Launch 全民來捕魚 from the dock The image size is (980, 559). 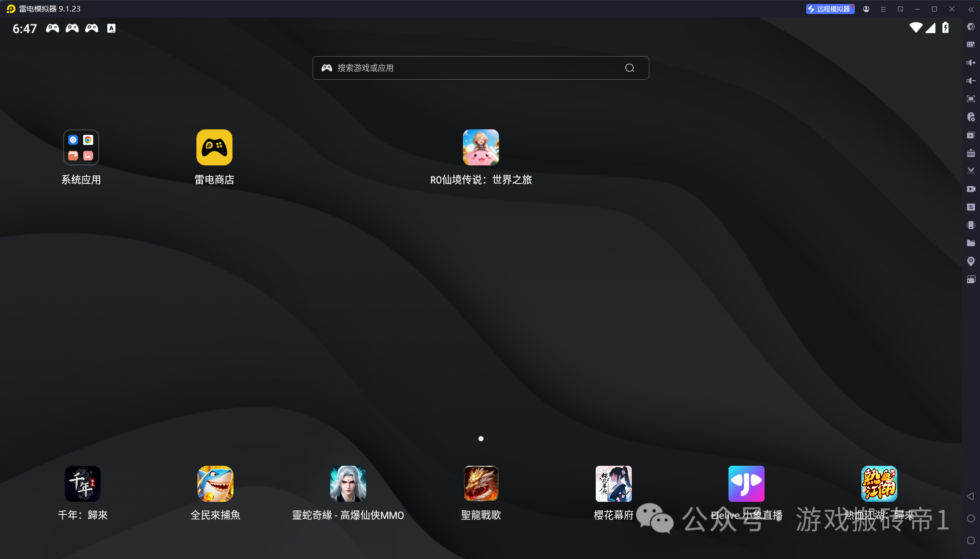(215, 484)
